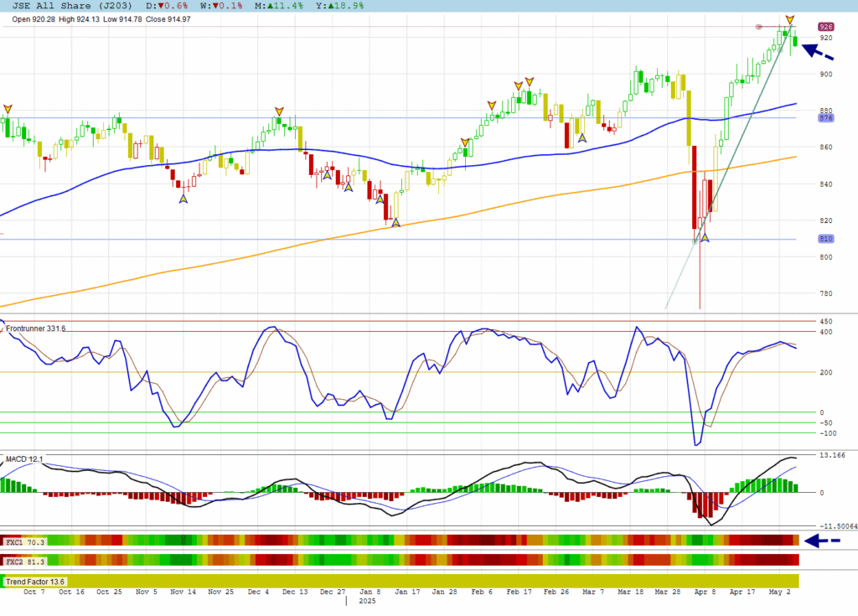The image size is (858, 616).
Task: Click the Mar 18 date label
Action: tap(630, 592)
